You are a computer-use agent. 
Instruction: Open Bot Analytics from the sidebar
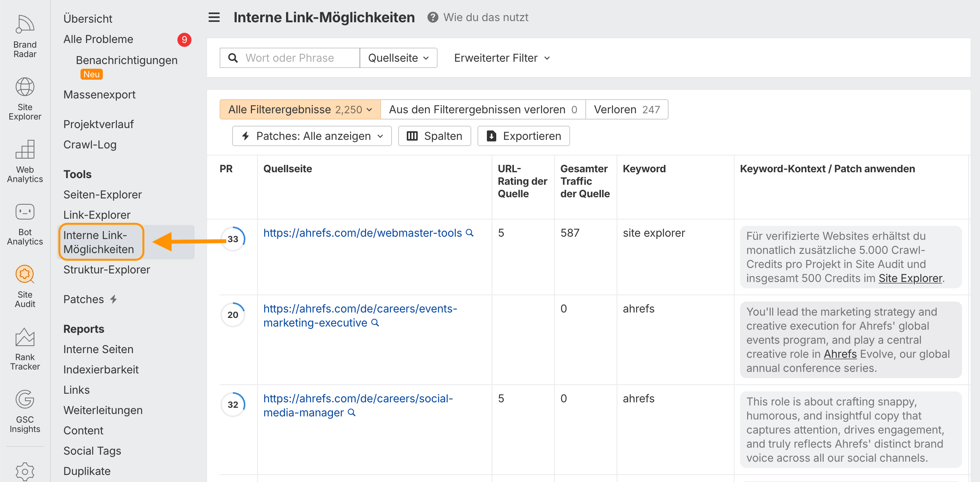point(25,224)
